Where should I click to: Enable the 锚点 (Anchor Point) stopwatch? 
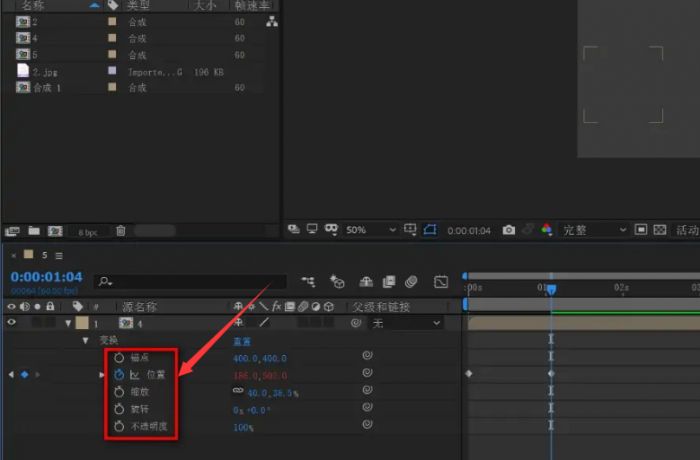(119, 357)
